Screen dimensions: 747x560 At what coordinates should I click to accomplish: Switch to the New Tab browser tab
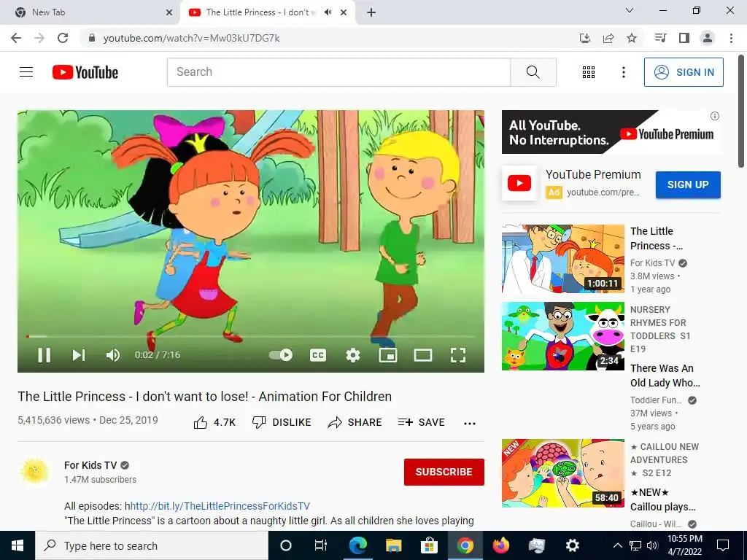(x=90, y=12)
